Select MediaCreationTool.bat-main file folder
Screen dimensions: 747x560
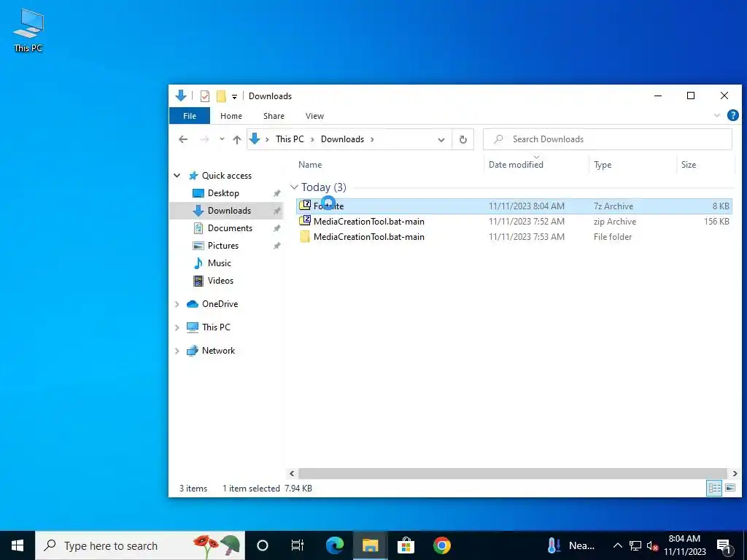514,237
